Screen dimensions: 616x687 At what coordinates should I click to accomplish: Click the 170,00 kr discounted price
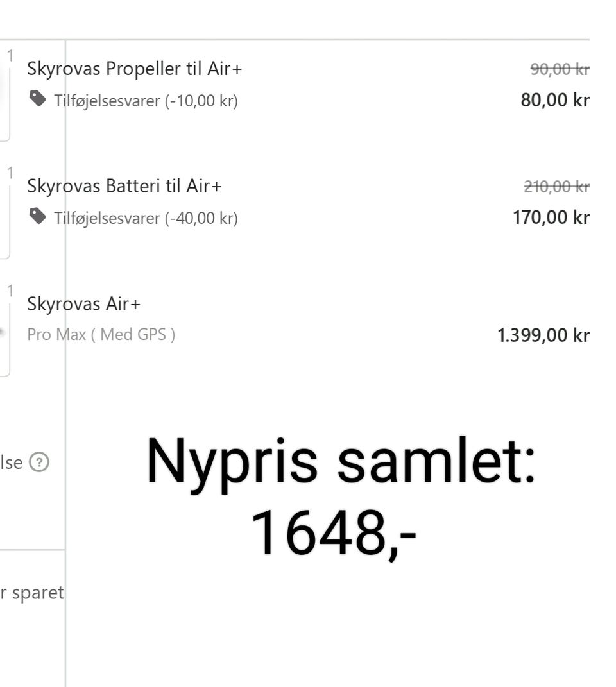pyautogui.click(x=551, y=217)
